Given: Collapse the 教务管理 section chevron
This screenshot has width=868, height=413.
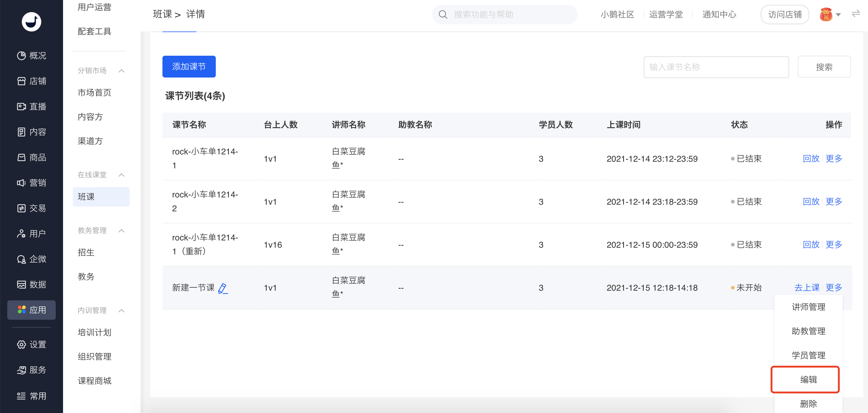Looking at the screenshot, I should point(122,230).
